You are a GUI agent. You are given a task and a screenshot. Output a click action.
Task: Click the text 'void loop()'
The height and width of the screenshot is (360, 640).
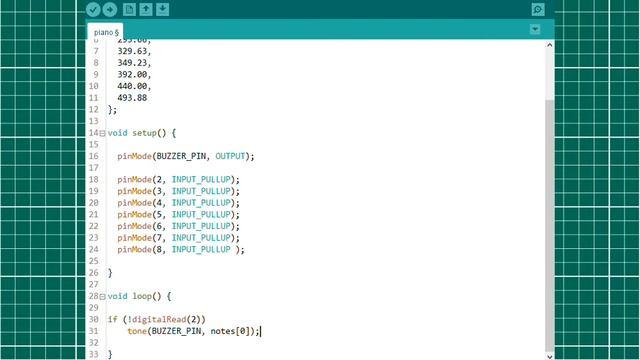[134, 296]
